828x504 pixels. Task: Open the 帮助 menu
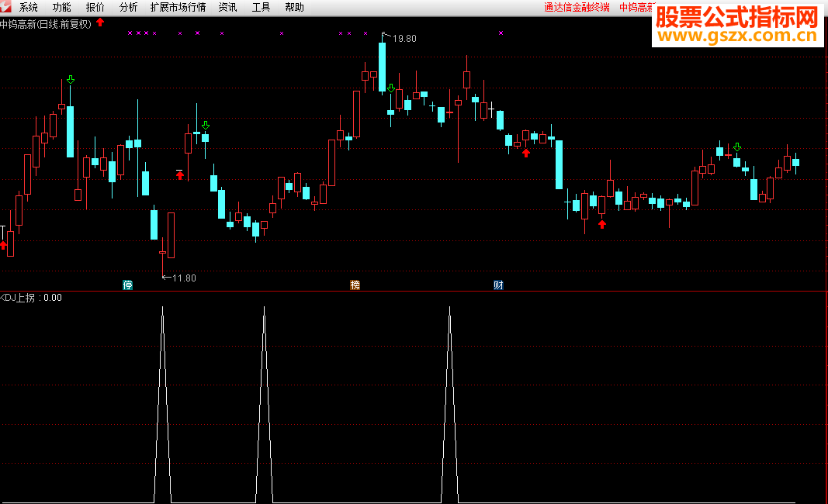[x=294, y=8]
